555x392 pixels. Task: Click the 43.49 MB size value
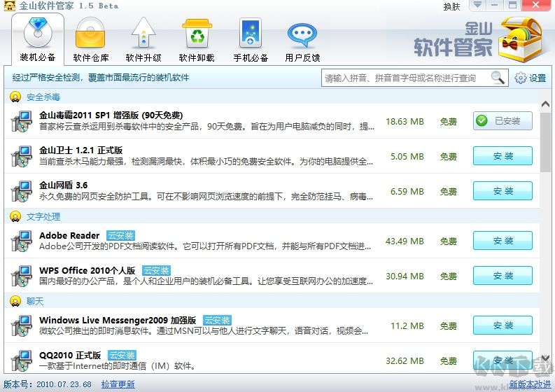click(405, 241)
